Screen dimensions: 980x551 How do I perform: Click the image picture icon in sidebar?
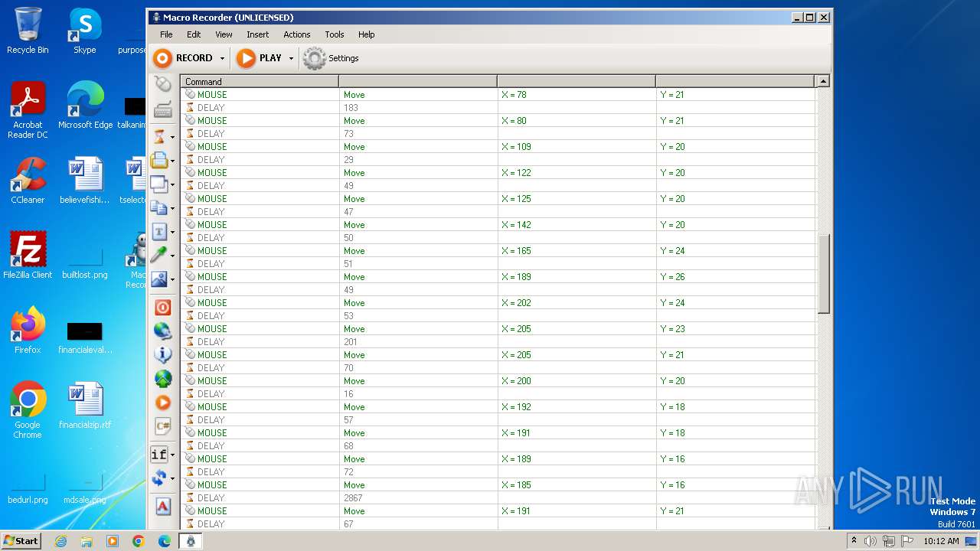[159, 279]
